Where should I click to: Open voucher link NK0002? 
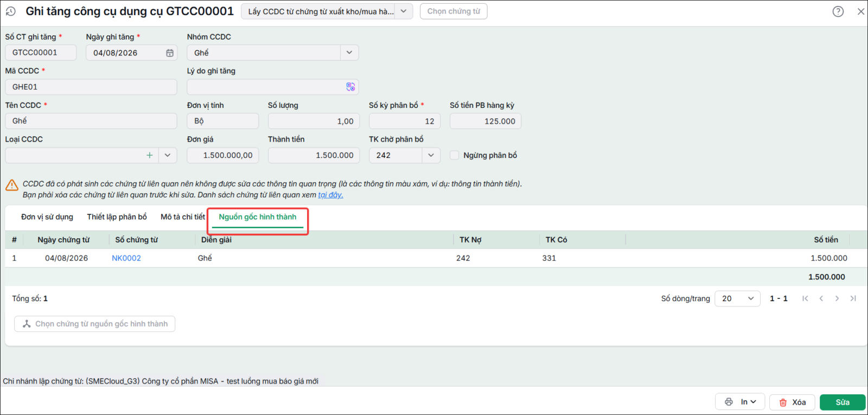126,258
